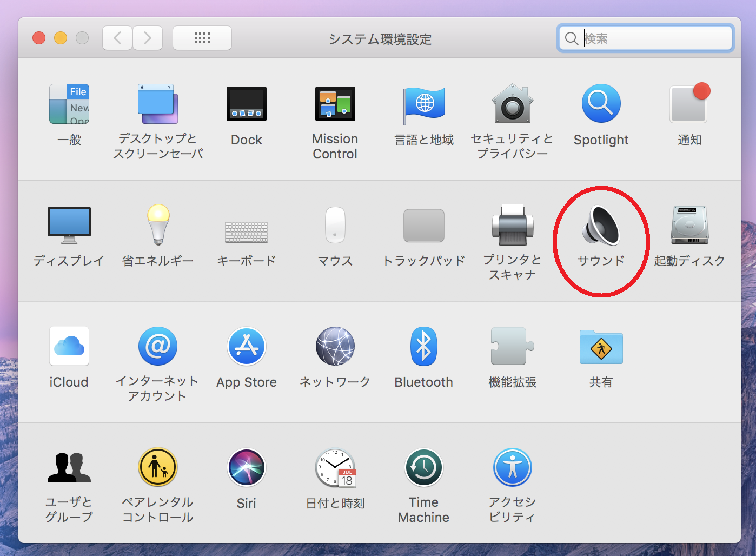Open Bluetooth preferences icon
Image resolution: width=756 pixels, height=556 pixels.
click(424, 346)
